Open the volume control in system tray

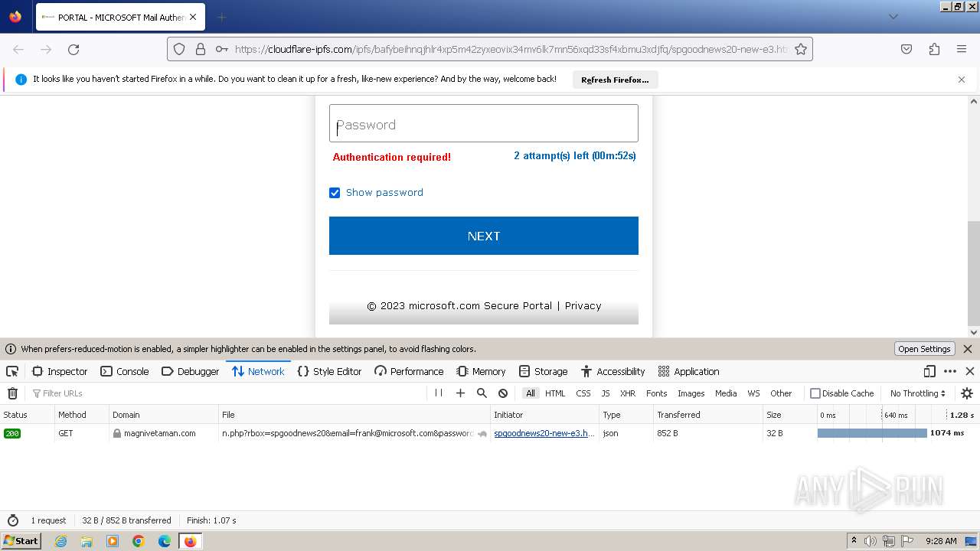pyautogui.click(x=871, y=541)
